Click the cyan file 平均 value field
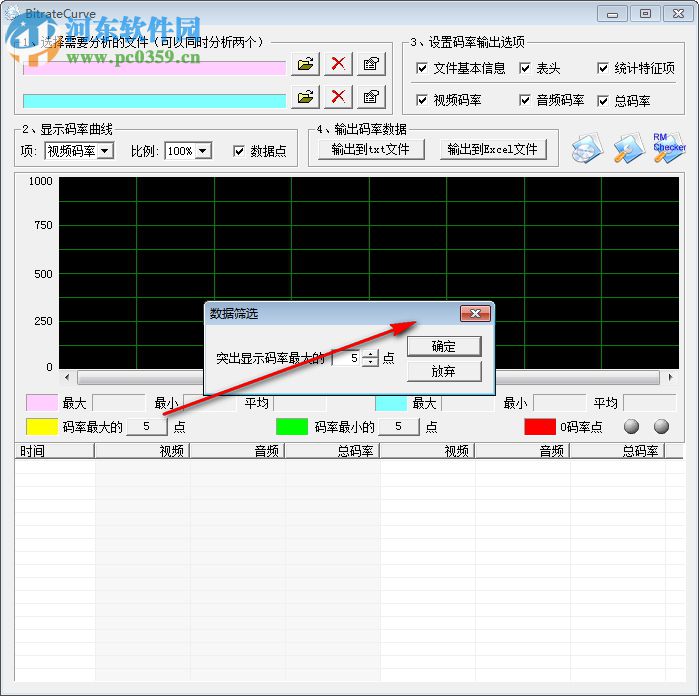The image size is (699, 696). [x=650, y=403]
